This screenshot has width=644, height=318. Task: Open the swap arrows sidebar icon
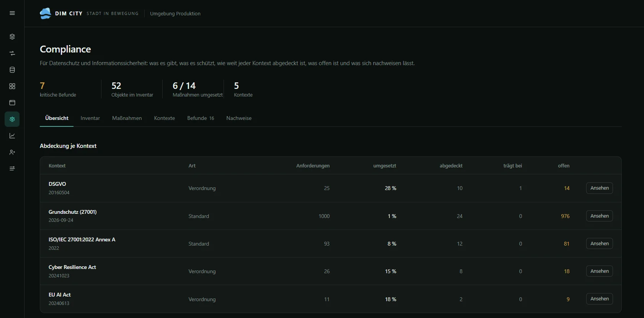[x=12, y=53]
